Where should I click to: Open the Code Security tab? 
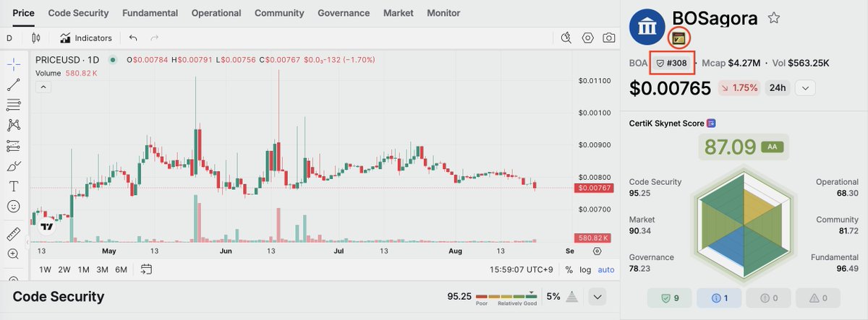click(x=78, y=13)
